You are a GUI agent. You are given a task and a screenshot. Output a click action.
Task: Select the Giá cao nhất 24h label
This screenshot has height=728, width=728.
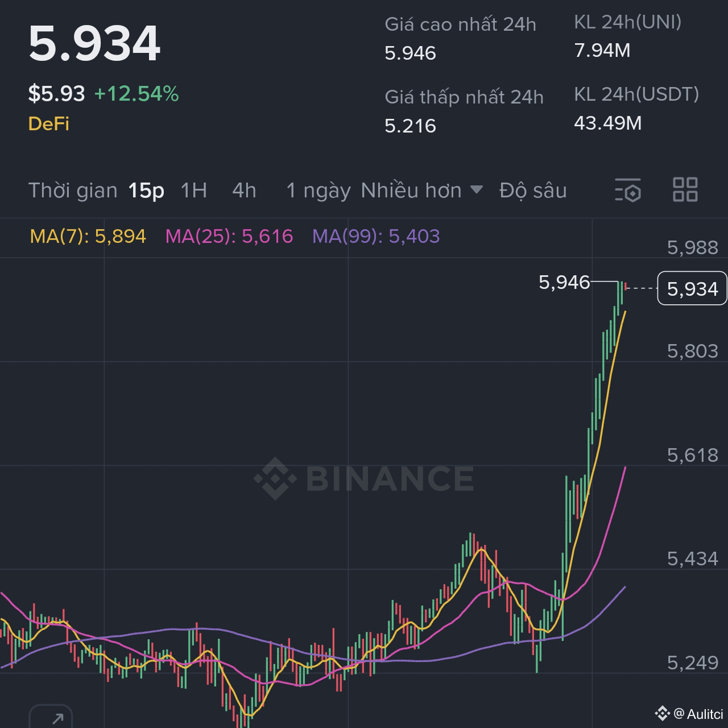tap(461, 24)
